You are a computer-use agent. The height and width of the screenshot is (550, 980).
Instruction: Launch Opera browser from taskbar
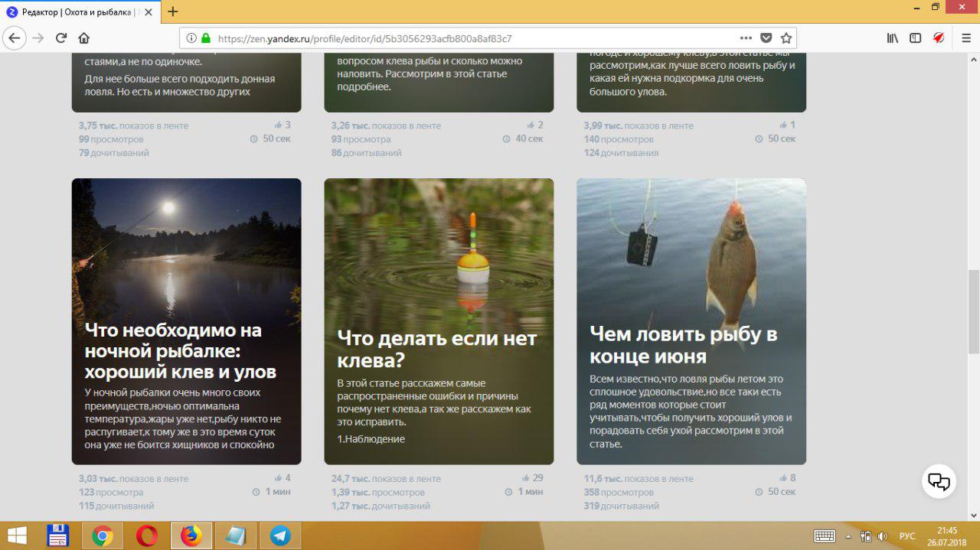click(x=147, y=535)
